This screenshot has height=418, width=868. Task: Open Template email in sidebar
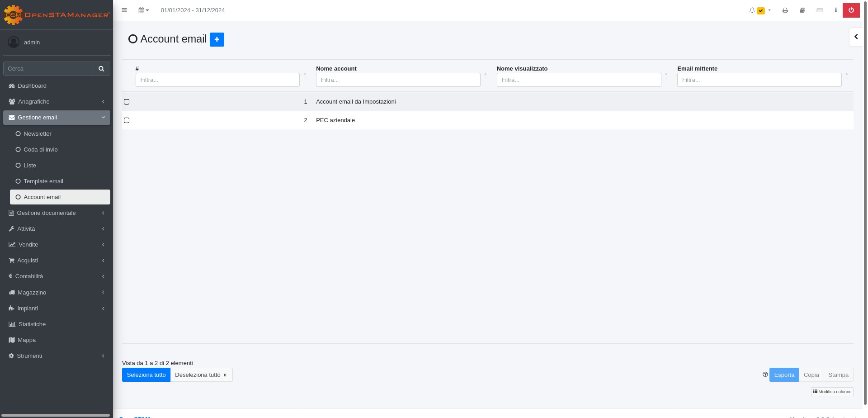(43, 181)
